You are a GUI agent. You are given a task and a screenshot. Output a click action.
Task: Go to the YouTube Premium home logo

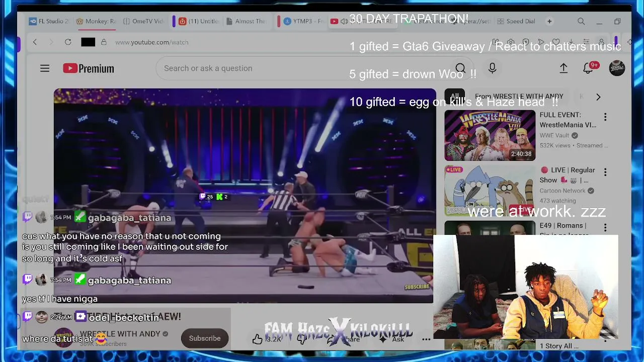[x=89, y=68]
